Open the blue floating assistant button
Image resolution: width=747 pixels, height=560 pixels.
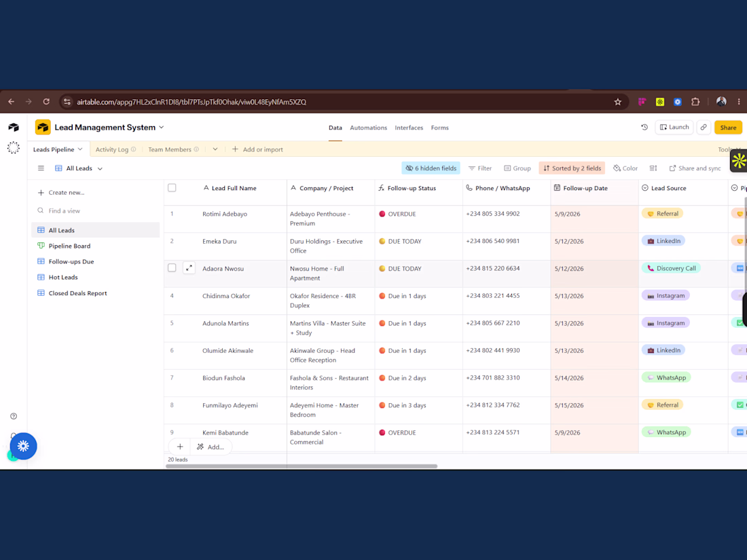[23, 446]
